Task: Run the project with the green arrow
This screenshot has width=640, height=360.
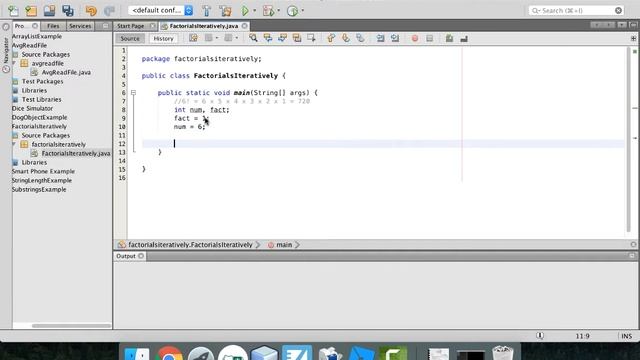Action: point(245,11)
